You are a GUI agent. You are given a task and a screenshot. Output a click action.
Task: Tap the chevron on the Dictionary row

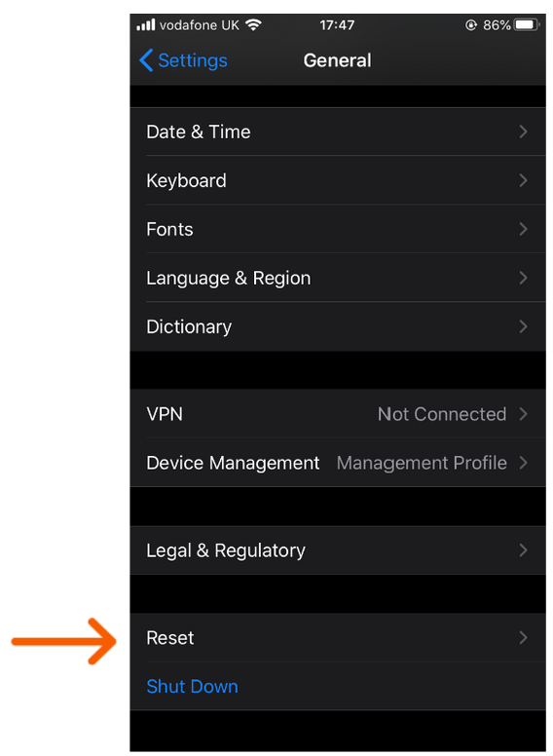[523, 326]
